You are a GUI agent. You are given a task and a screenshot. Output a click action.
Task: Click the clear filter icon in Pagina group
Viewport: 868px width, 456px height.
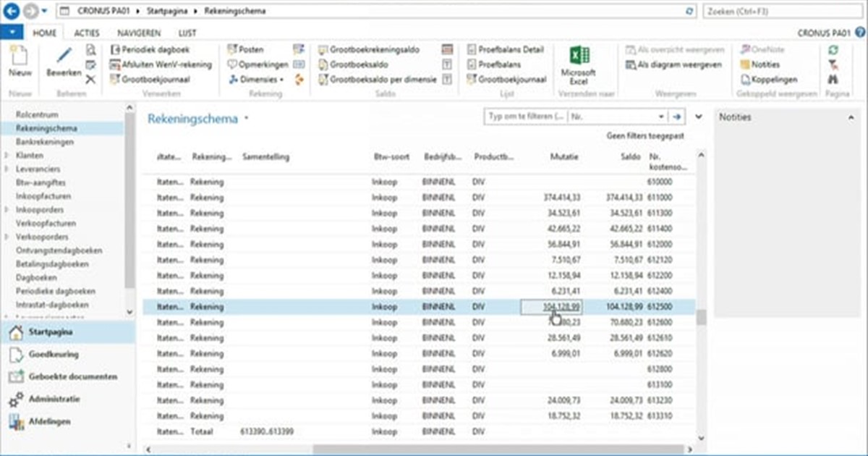pos(834,64)
